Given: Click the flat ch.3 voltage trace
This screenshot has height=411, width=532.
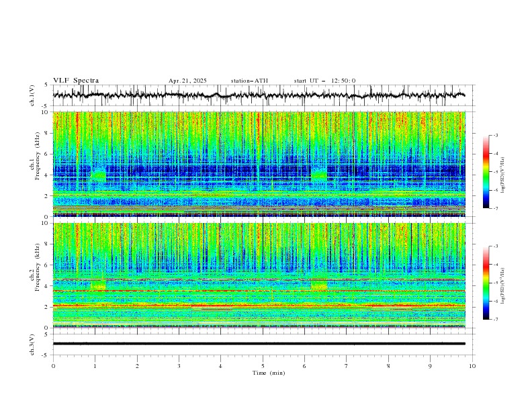Looking at the screenshot, I should tap(259, 344).
